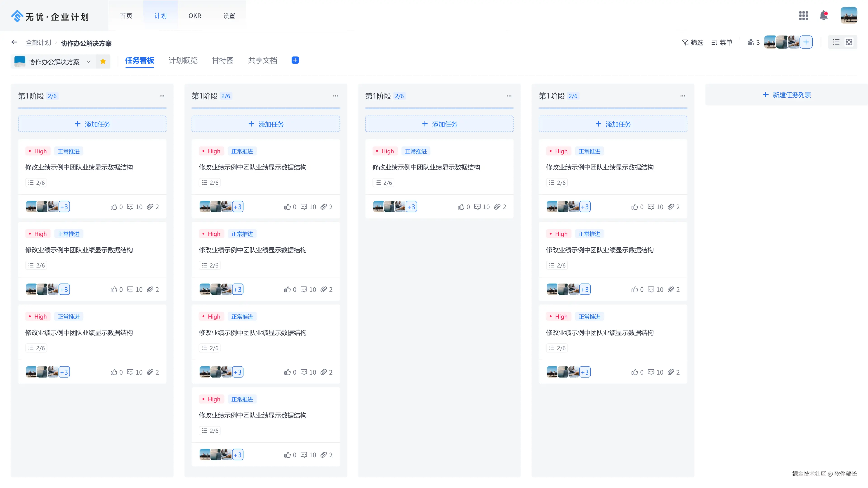This screenshot has height=488, width=868.
Task: Open the OKR navigation item
Action: pyautogui.click(x=195, y=16)
